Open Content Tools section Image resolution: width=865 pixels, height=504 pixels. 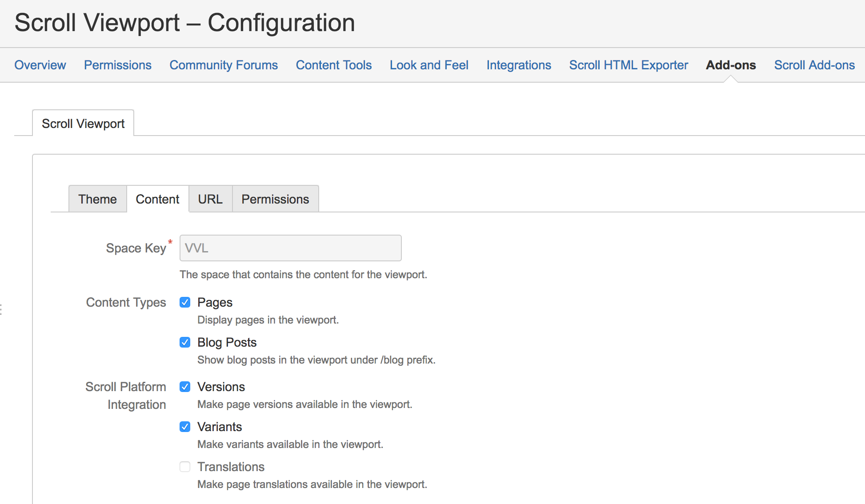point(333,65)
